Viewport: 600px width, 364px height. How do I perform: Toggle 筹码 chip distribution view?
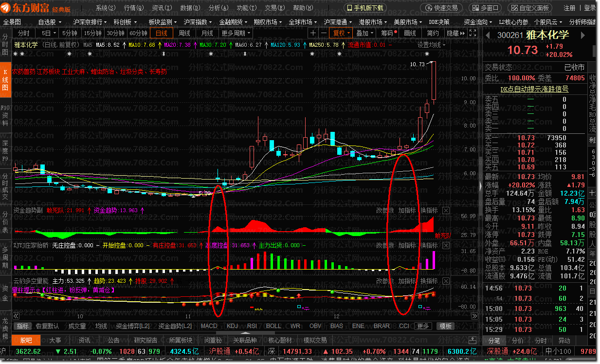(388, 33)
